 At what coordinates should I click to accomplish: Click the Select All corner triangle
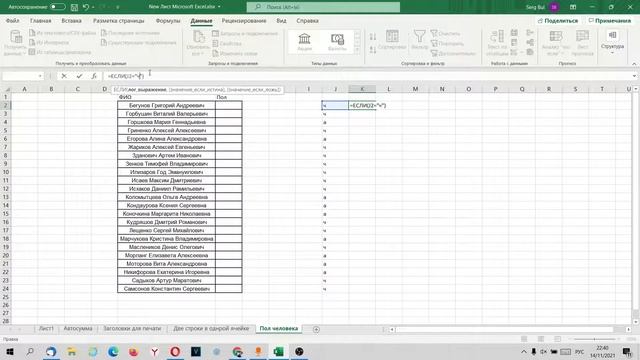(7, 89)
